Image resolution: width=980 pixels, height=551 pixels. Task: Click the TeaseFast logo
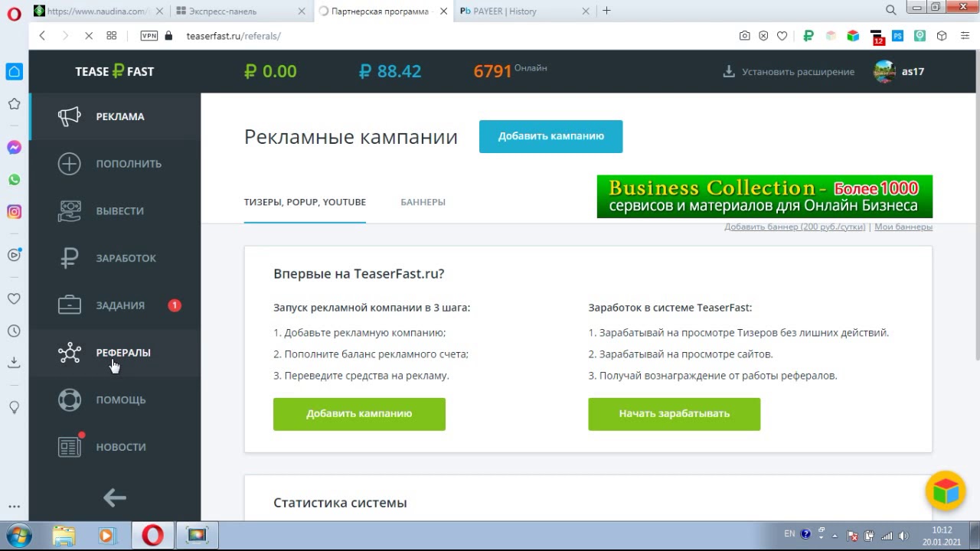(x=115, y=71)
